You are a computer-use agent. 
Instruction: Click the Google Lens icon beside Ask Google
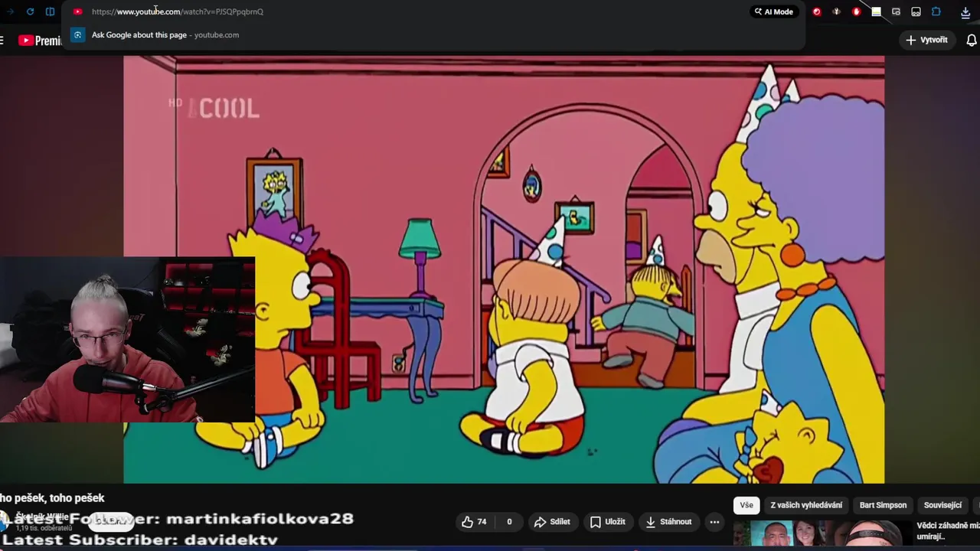(77, 34)
